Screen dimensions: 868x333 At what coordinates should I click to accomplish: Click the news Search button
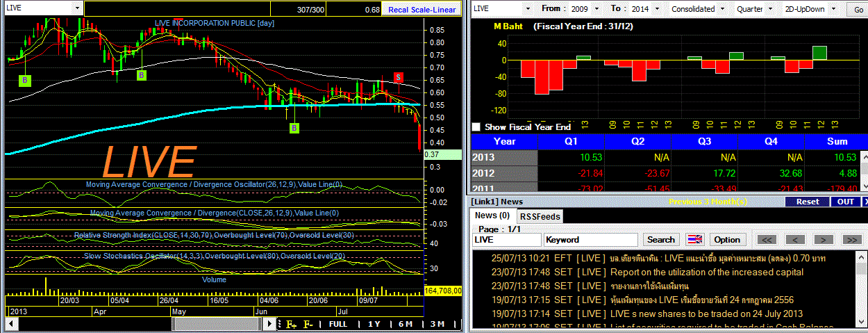tap(660, 239)
